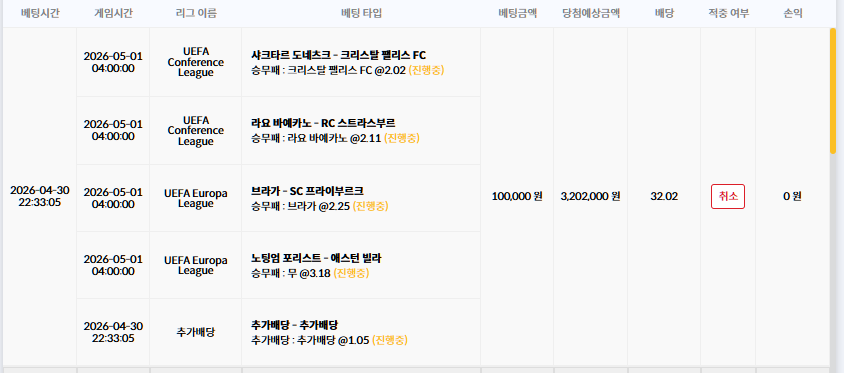Viewport: 844px width, 373px height.
Task: Click the 베팅금액 column header
Action: coord(517,13)
